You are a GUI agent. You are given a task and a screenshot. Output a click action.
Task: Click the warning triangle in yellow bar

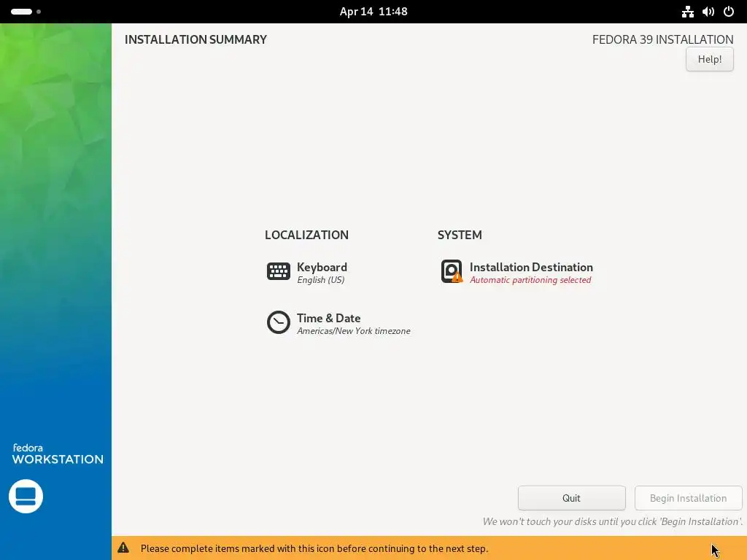click(x=123, y=548)
